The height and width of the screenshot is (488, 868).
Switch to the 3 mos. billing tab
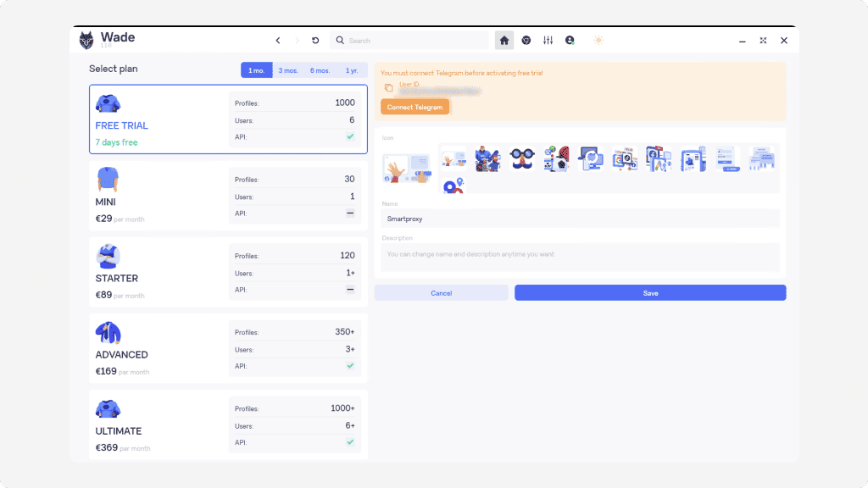tap(288, 70)
